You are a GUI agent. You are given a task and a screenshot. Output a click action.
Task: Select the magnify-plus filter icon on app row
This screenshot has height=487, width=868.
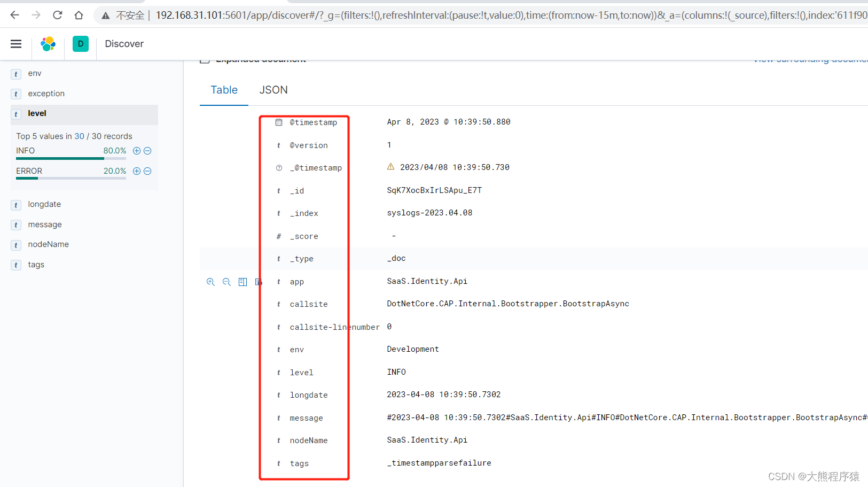tap(210, 282)
